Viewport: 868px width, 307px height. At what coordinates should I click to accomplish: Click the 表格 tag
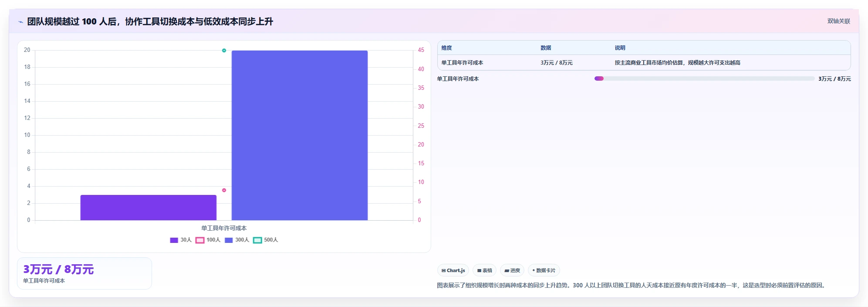484,270
